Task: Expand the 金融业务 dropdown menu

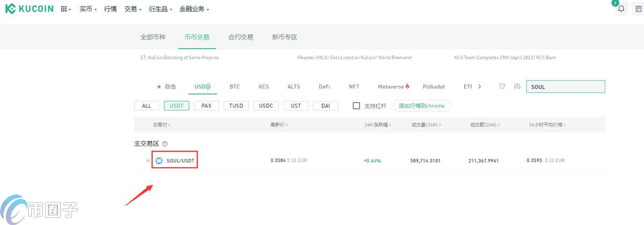Action: pos(194,9)
